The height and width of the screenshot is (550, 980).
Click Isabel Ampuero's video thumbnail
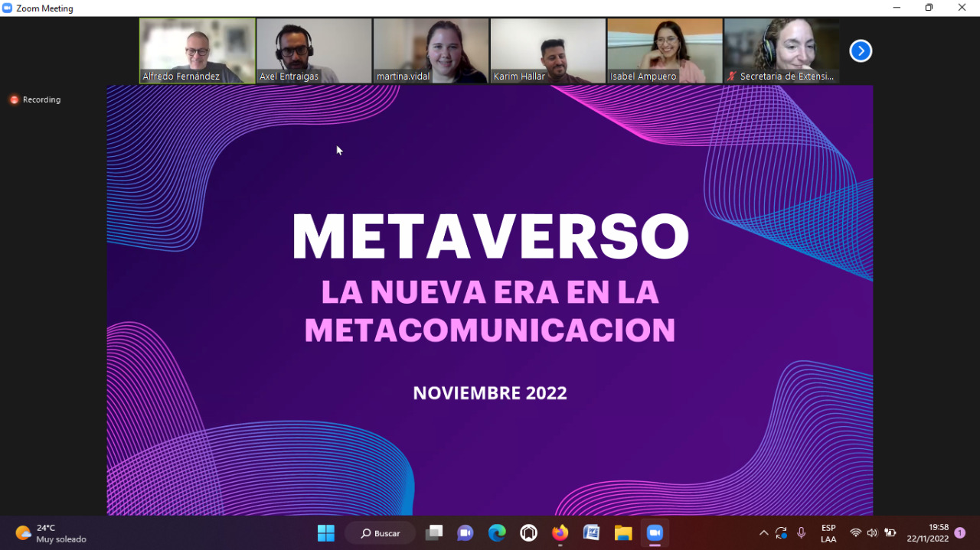pyautogui.click(x=665, y=50)
